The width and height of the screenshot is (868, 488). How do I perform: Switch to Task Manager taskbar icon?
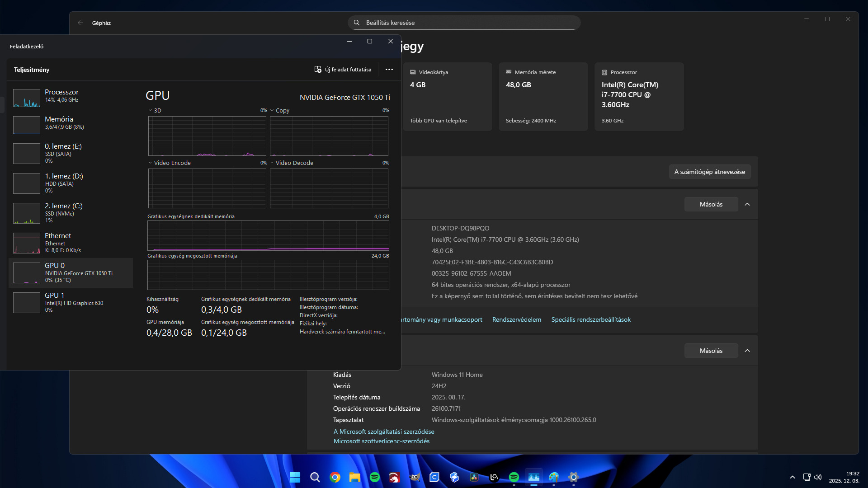tap(534, 477)
